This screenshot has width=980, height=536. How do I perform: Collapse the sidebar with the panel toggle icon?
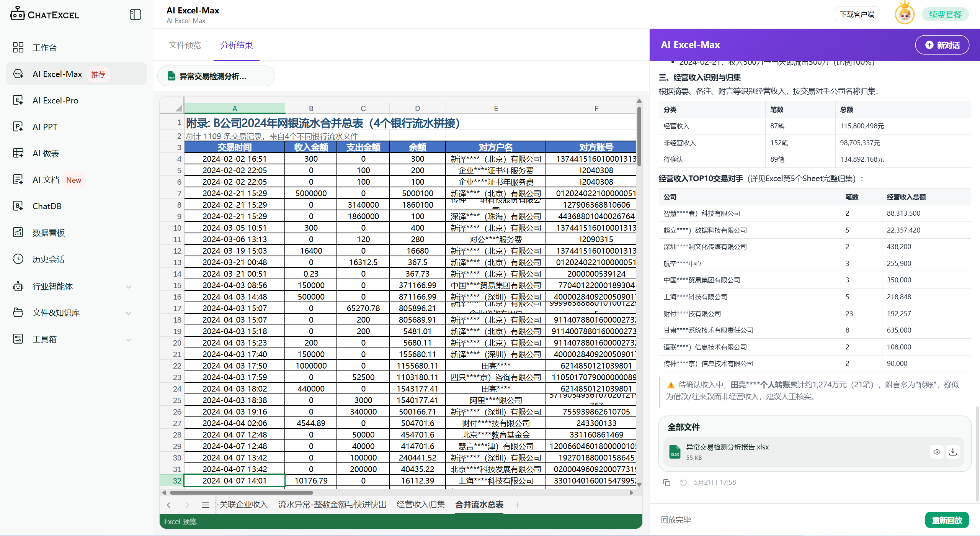[x=136, y=15]
